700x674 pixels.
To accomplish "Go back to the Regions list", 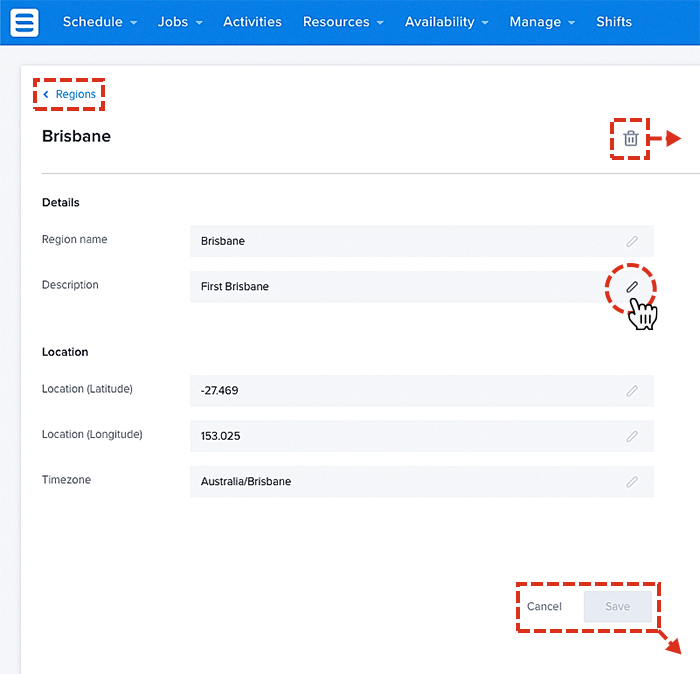I will [x=70, y=95].
